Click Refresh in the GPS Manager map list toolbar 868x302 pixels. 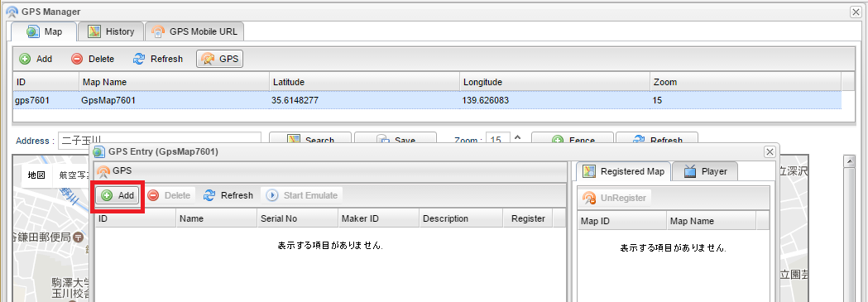(x=158, y=59)
